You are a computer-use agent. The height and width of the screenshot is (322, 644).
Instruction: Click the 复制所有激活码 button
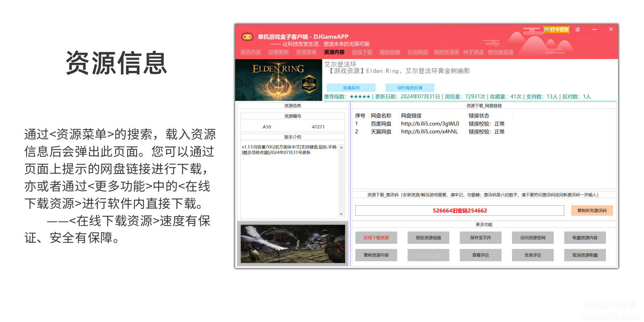[x=592, y=211]
